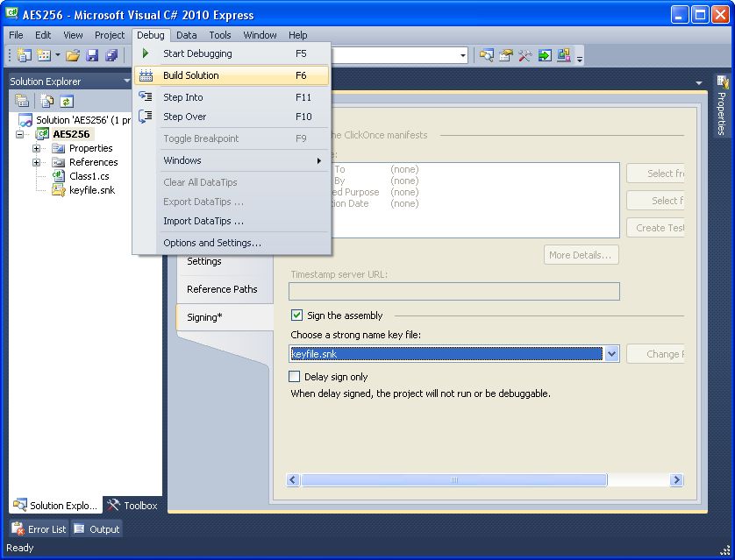
Task: Open the Solution Explorer toolbar icon
Action: pyautogui.click(x=486, y=55)
